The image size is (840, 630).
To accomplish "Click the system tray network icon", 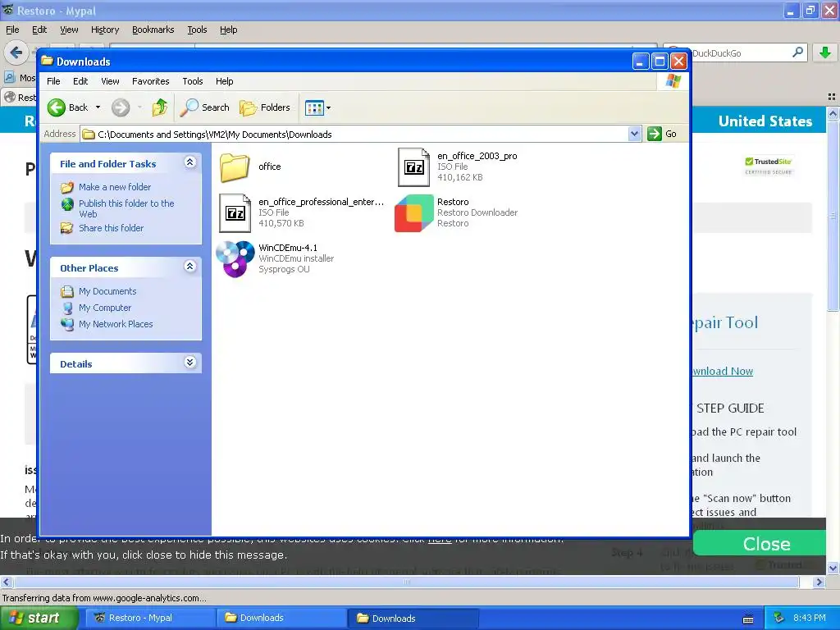I will (x=779, y=619).
